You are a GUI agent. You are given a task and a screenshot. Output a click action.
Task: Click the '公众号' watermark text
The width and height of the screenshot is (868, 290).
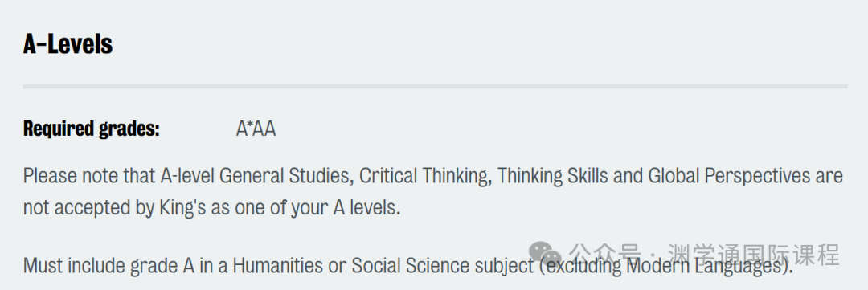pyautogui.click(x=605, y=255)
